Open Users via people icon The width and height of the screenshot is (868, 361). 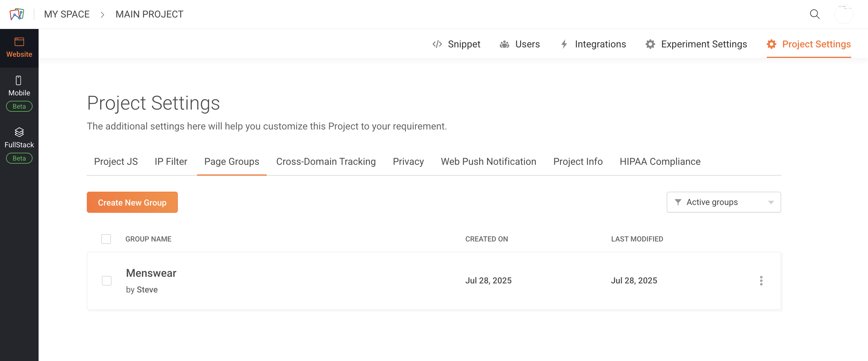click(x=504, y=44)
